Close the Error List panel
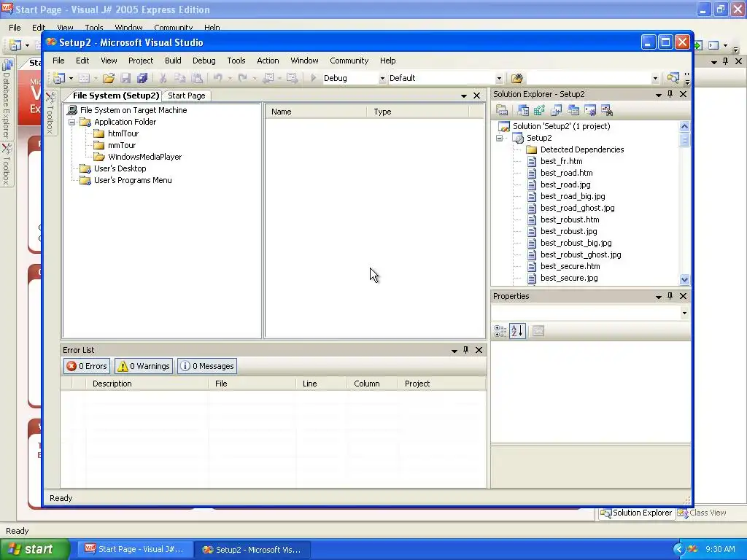 pyautogui.click(x=479, y=350)
